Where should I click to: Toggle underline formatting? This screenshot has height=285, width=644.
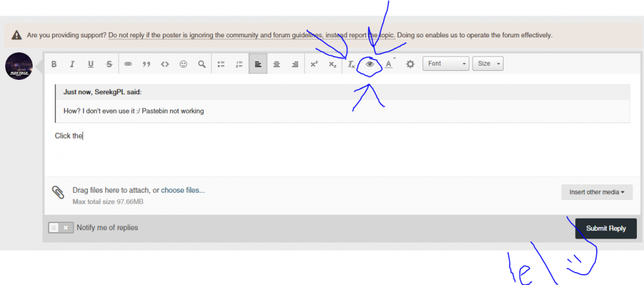[x=91, y=64]
